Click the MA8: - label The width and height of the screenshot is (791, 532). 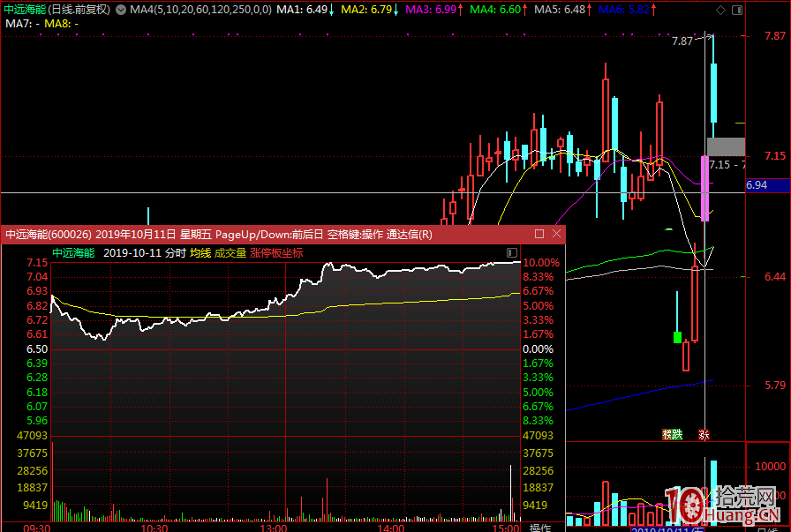coord(61,24)
